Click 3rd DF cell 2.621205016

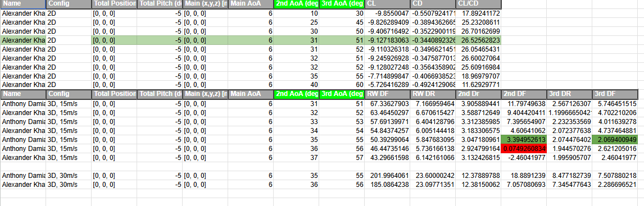click(615, 149)
